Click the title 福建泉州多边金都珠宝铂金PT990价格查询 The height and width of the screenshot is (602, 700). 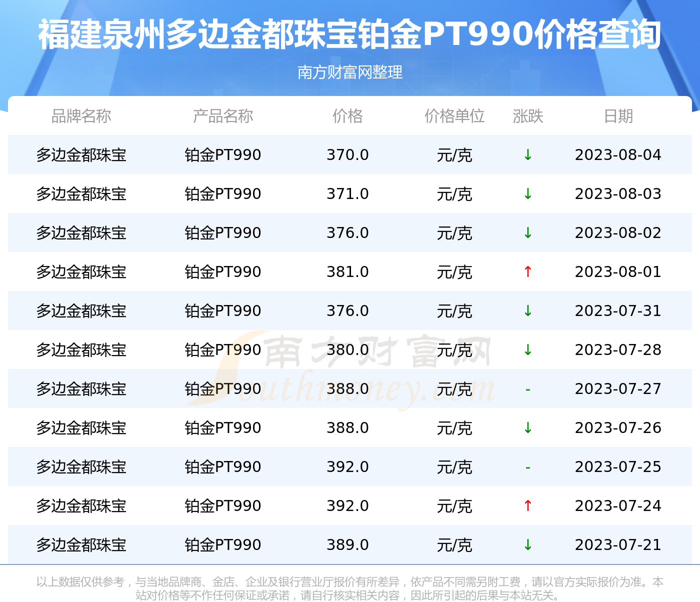pyautogui.click(x=350, y=34)
